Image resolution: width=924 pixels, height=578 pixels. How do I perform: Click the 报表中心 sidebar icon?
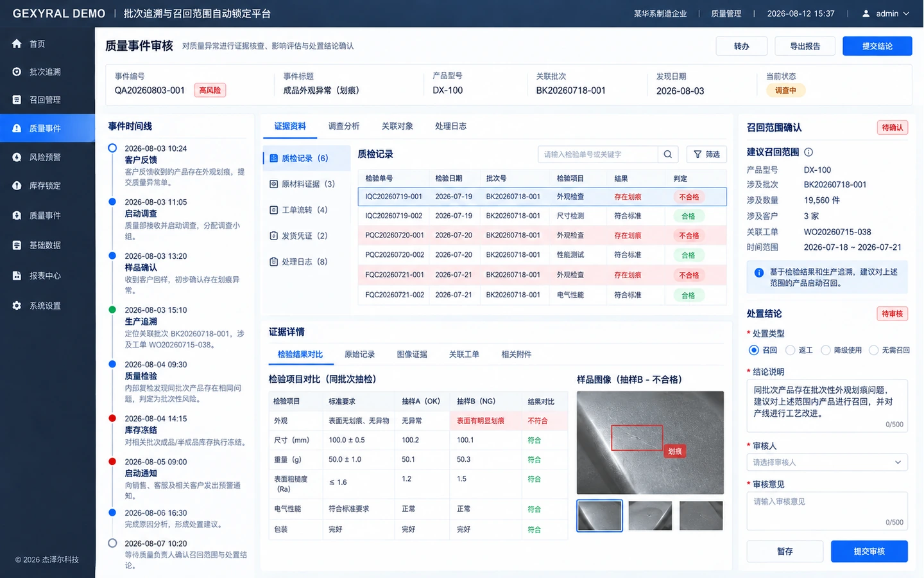17,276
